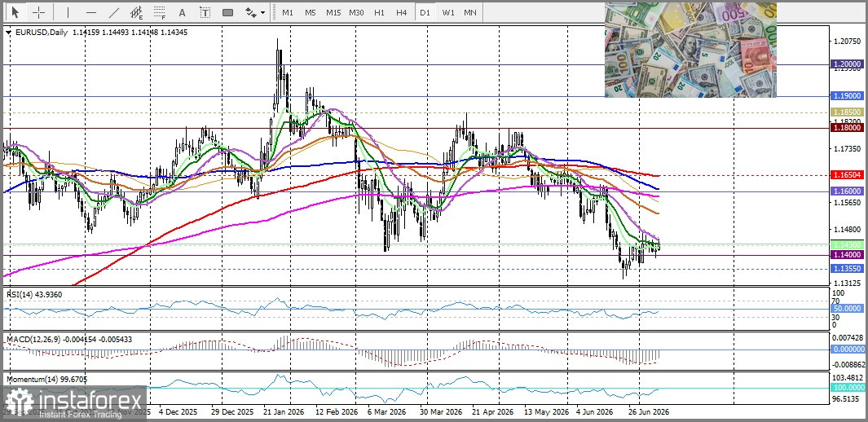
Task: Select the equidistant channel tool
Action: 137,12
